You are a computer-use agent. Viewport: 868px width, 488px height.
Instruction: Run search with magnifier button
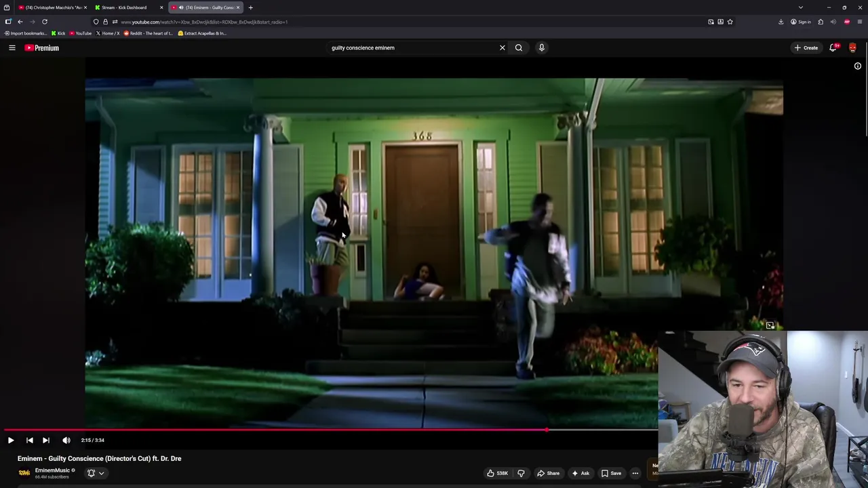(519, 47)
